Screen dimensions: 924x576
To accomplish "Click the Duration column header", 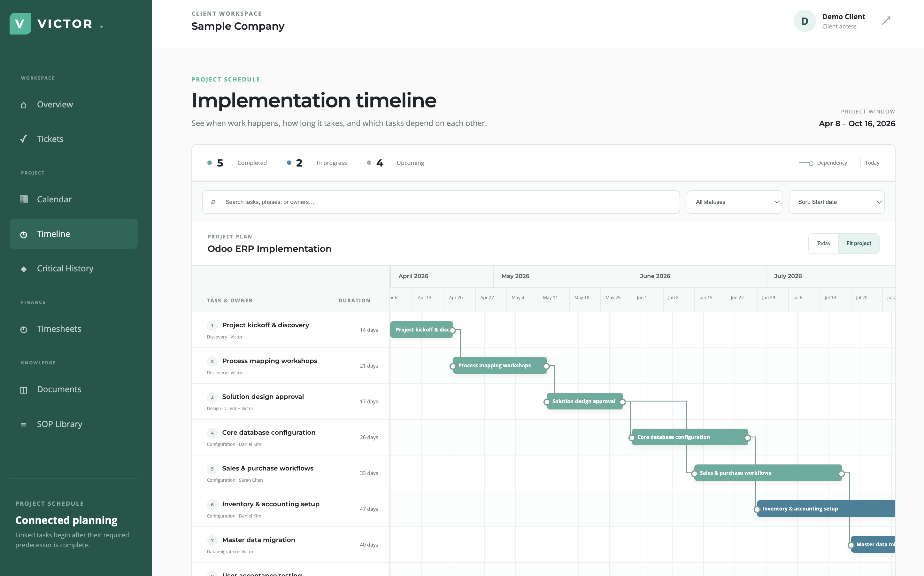I will coord(354,300).
